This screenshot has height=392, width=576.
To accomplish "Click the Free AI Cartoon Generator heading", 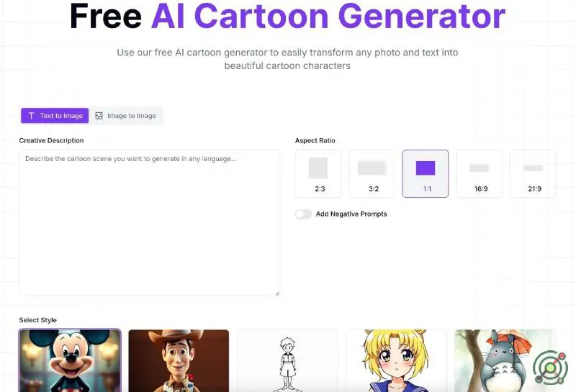I will (287, 16).
